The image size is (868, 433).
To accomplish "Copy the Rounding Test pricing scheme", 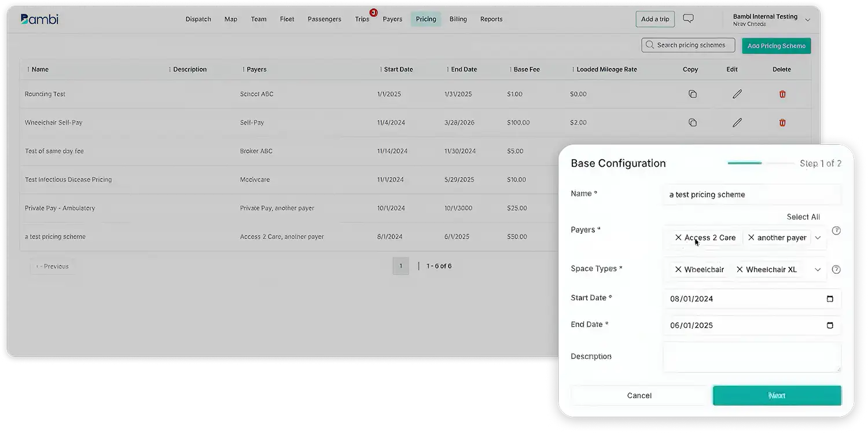I will [x=692, y=94].
